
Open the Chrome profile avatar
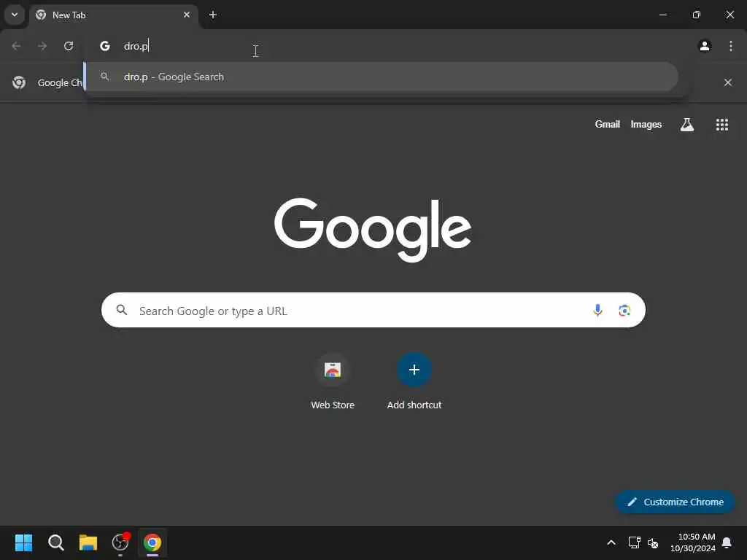click(705, 46)
